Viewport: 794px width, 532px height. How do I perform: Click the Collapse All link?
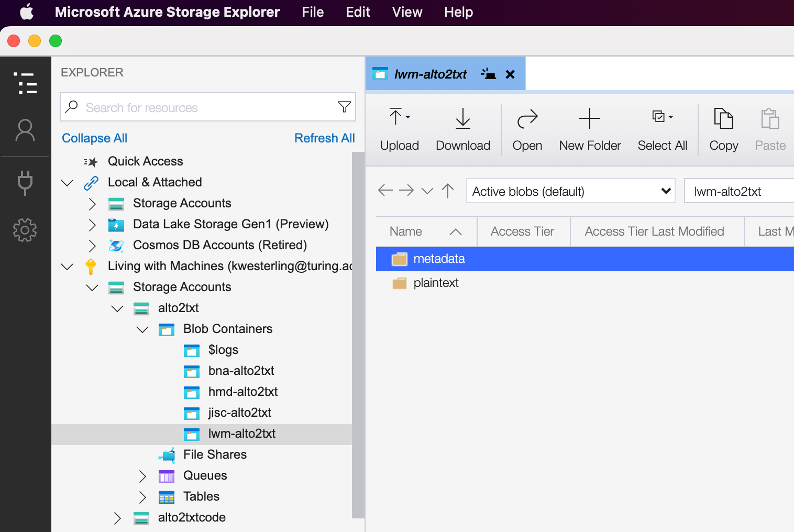94,138
